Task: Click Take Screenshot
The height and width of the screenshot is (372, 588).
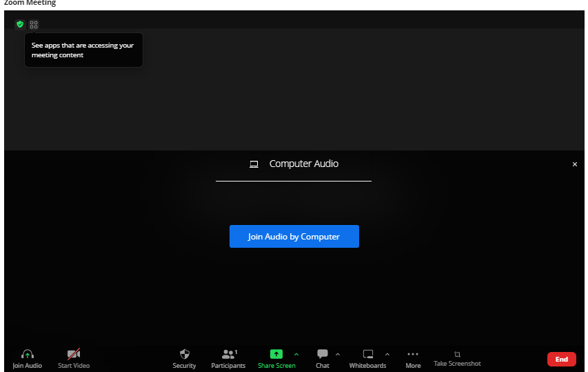Action: (457, 360)
